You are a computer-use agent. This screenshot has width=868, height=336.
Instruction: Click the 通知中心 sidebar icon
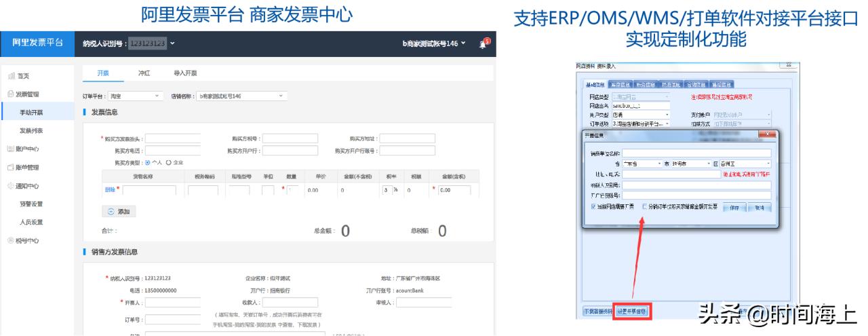tap(10, 185)
